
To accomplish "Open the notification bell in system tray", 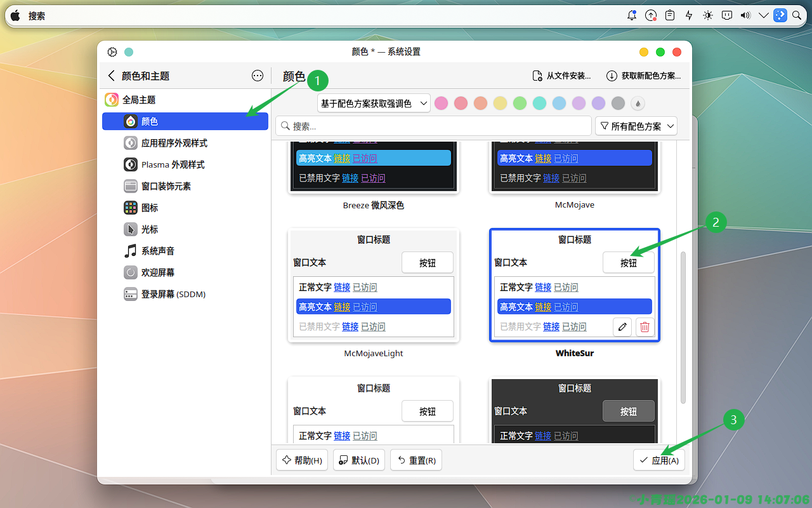I will tap(632, 16).
